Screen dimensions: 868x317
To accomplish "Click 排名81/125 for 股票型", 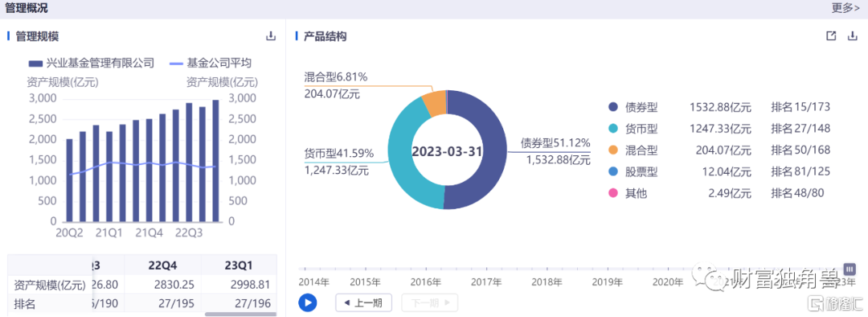I will pyautogui.click(x=800, y=172).
